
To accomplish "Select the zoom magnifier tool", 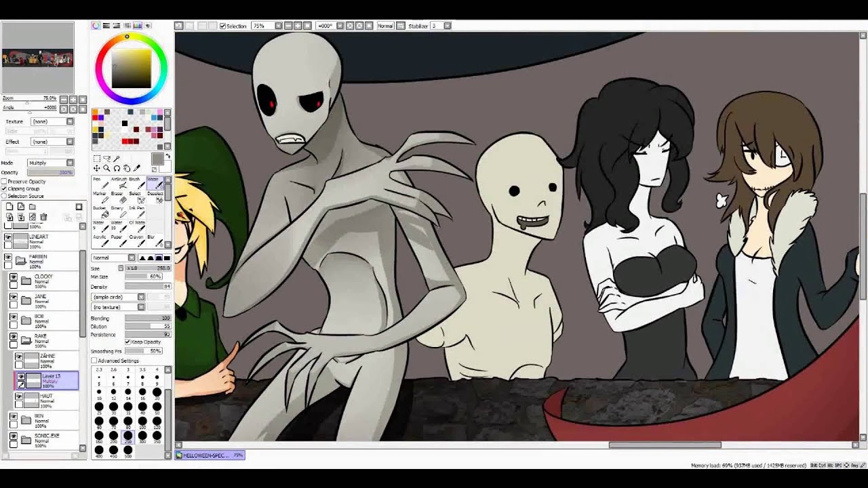I will pyautogui.click(x=106, y=168).
